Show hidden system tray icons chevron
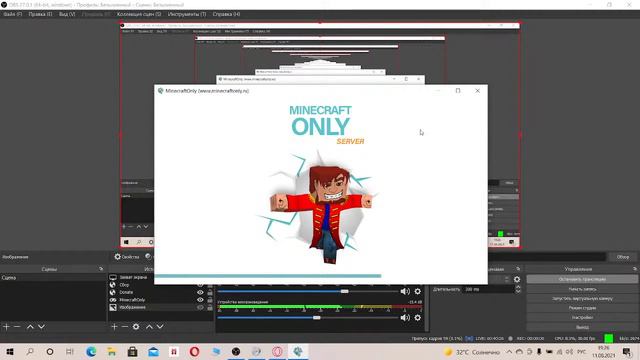The image size is (640, 360). (509, 351)
